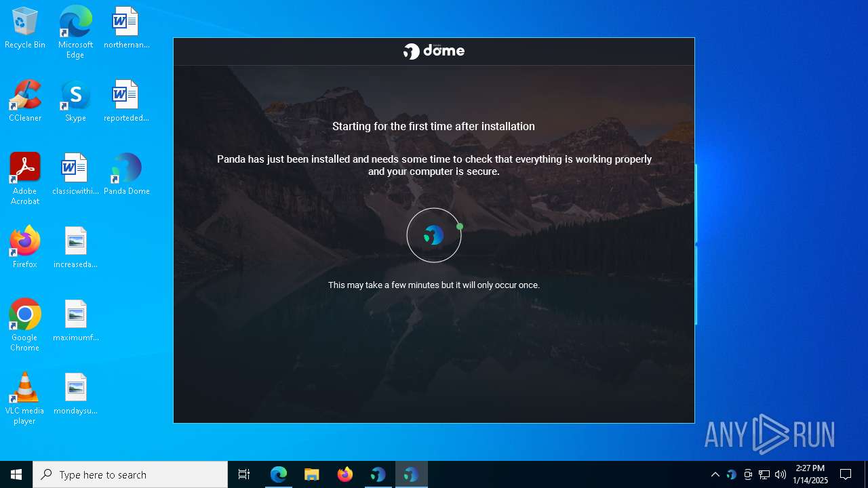Click the meet now tray icon
The height and width of the screenshot is (488, 868).
748,474
